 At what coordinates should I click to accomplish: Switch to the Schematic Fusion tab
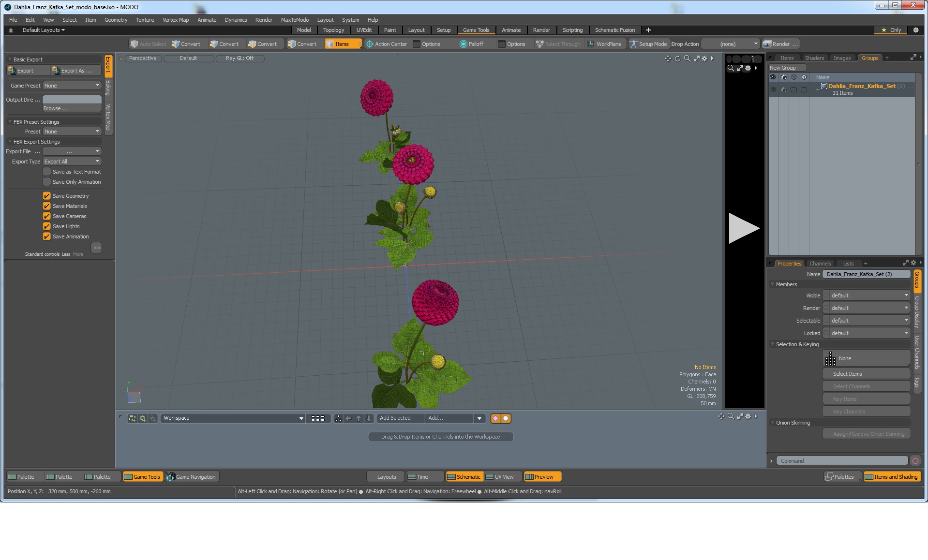[x=614, y=30]
